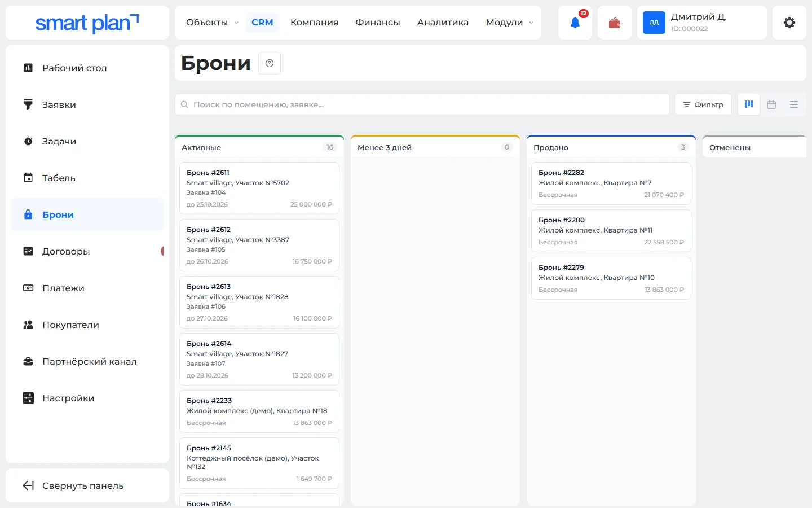Open the Дмитрий Д. profile name
812x508 pixels.
point(699,17)
